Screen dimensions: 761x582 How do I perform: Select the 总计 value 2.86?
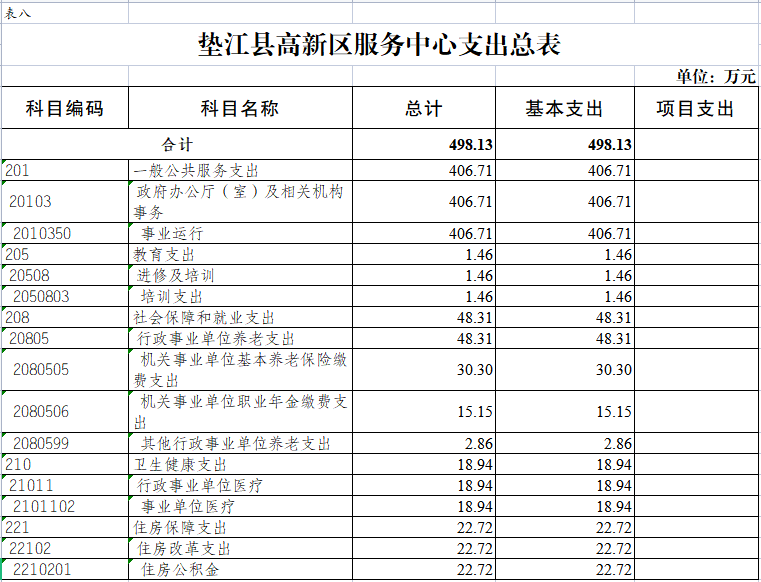tap(424, 443)
